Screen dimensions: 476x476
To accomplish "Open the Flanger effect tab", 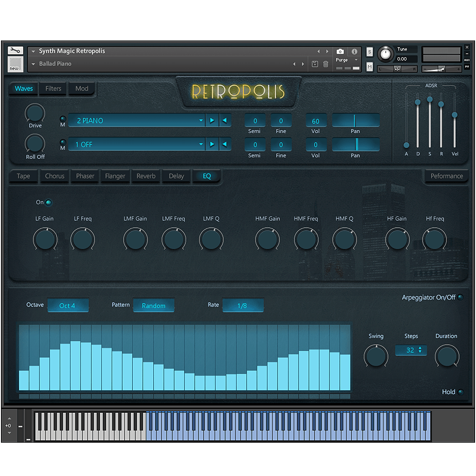I will [115, 176].
